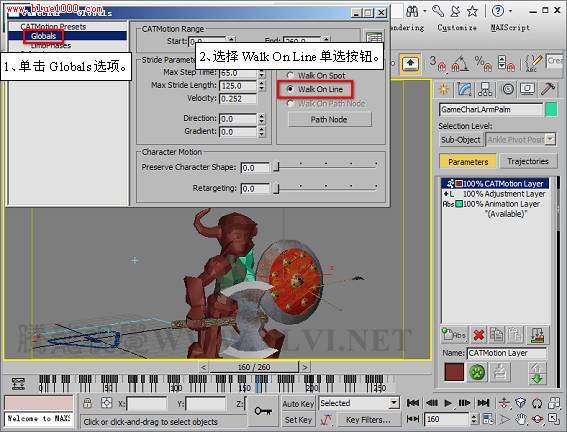Click the move layer down green arrow icon
The height and width of the screenshot is (432, 567).
[537, 378]
